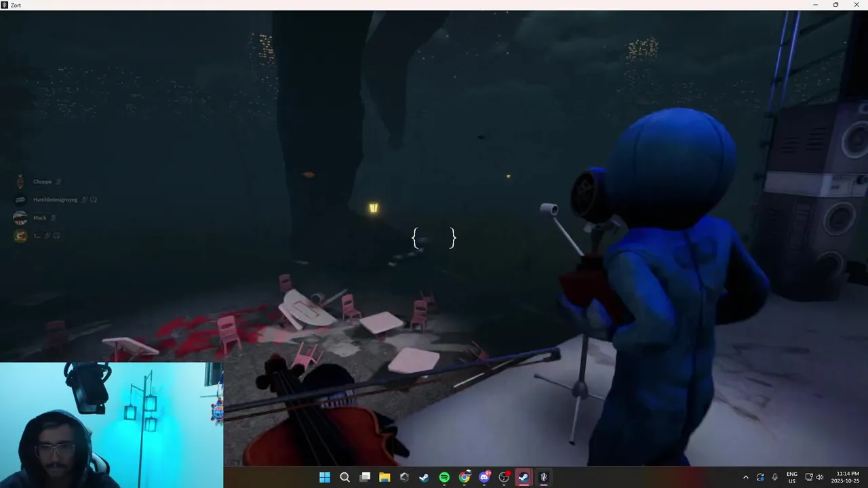
Task: Open the network tray icon
Action: pyautogui.click(x=809, y=477)
